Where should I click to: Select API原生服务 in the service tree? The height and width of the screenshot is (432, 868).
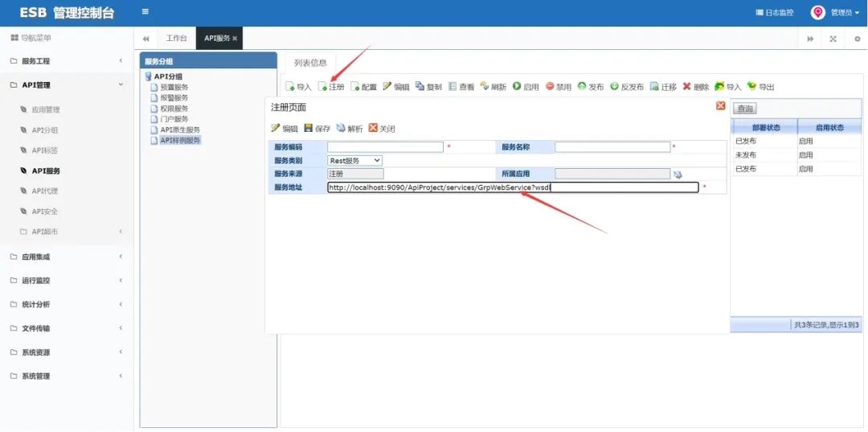tap(180, 130)
